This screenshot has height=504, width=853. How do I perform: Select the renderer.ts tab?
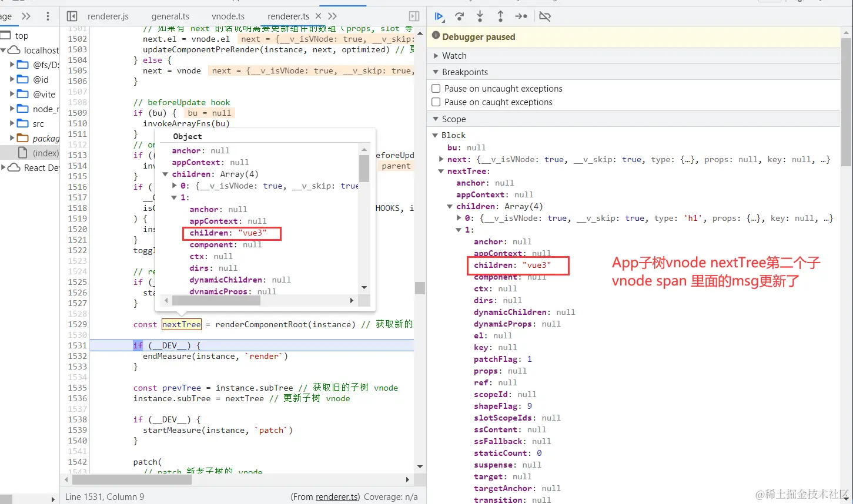pyautogui.click(x=288, y=16)
